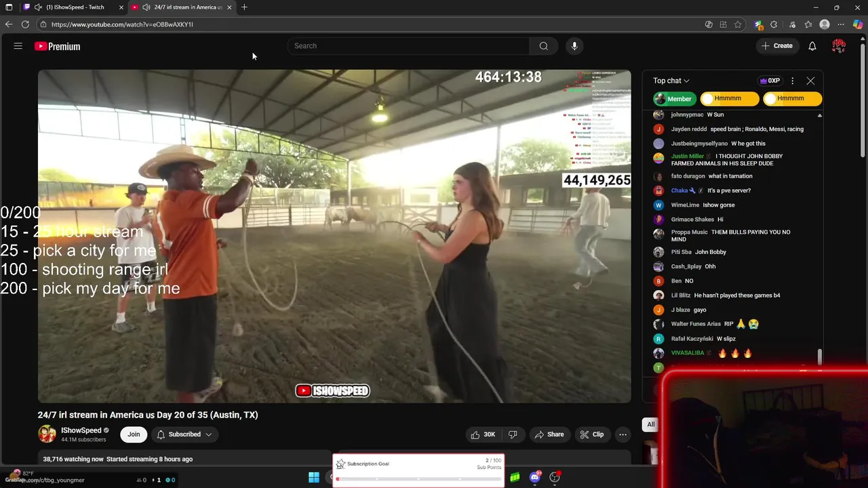This screenshot has width=868, height=488.
Task: Open Windows Start menu
Action: pyautogui.click(x=314, y=477)
